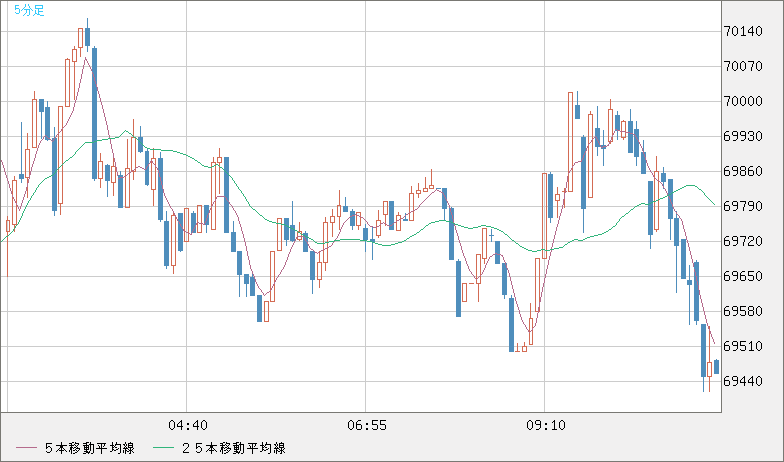Image resolution: width=784 pixels, height=462 pixels.
Task: Click the 70140 price axis label
Action: click(743, 32)
